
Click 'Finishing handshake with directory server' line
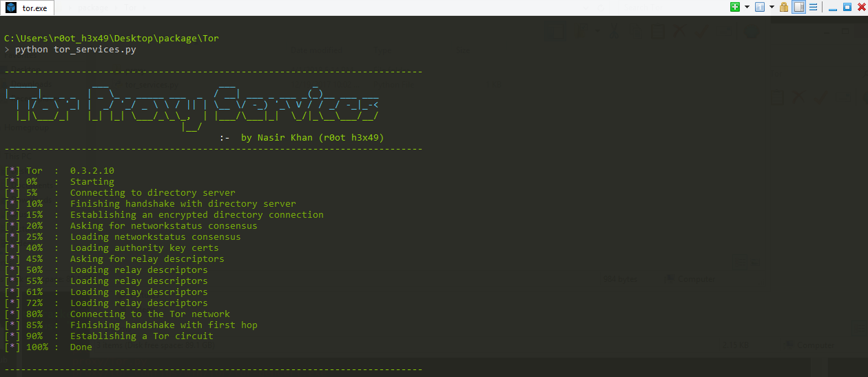150,204
